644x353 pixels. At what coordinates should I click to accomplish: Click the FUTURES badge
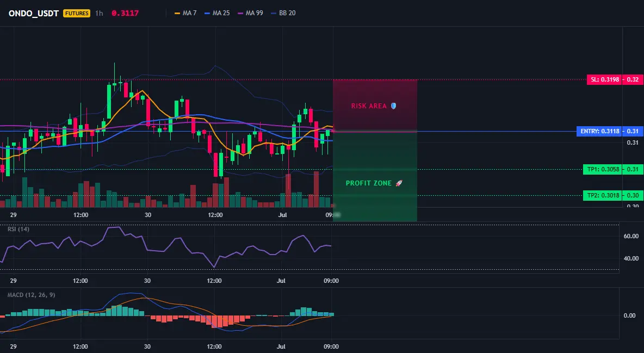(77, 13)
